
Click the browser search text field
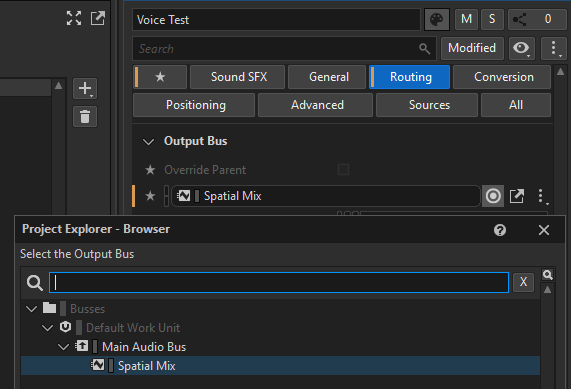point(279,282)
